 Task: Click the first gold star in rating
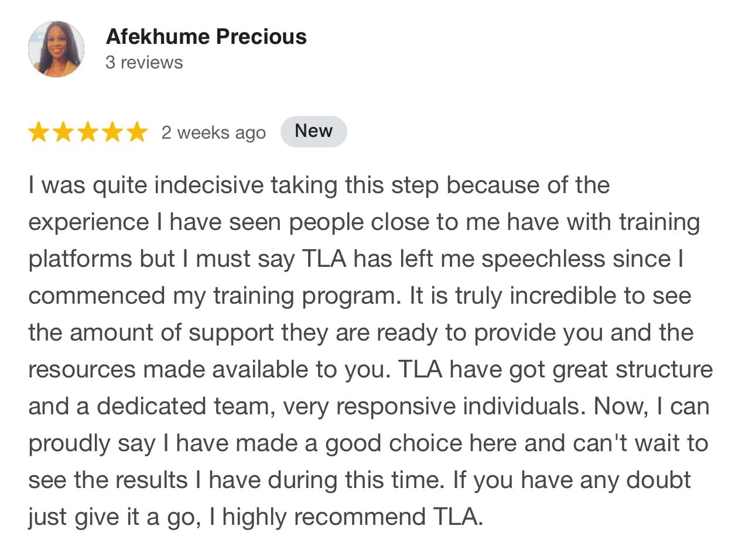pos(39,132)
